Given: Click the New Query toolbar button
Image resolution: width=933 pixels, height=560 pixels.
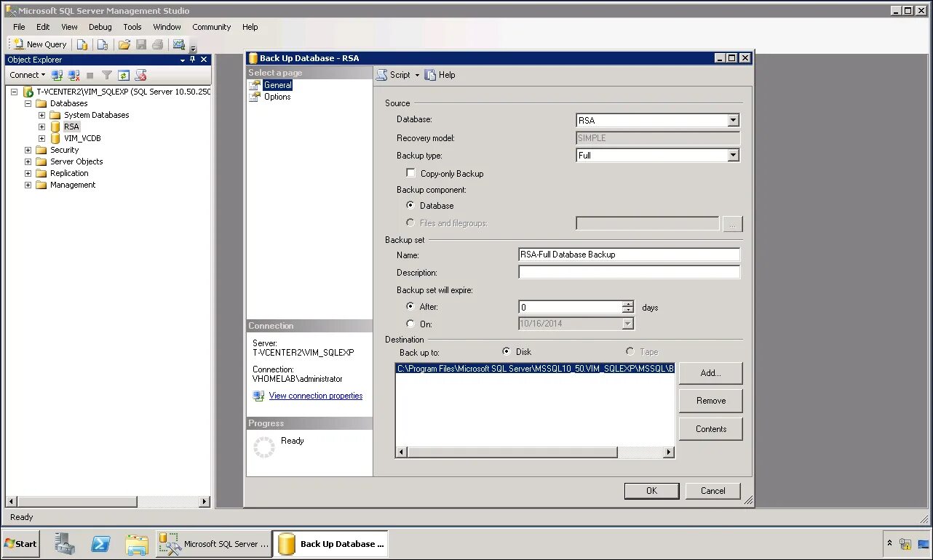Looking at the screenshot, I should pyautogui.click(x=40, y=44).
